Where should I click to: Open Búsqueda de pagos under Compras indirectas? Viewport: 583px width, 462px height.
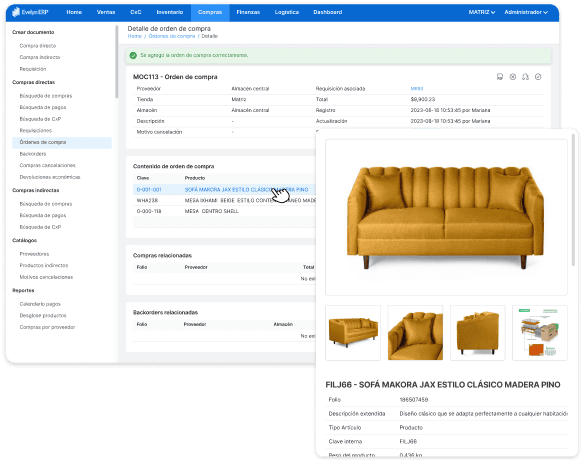43,216
